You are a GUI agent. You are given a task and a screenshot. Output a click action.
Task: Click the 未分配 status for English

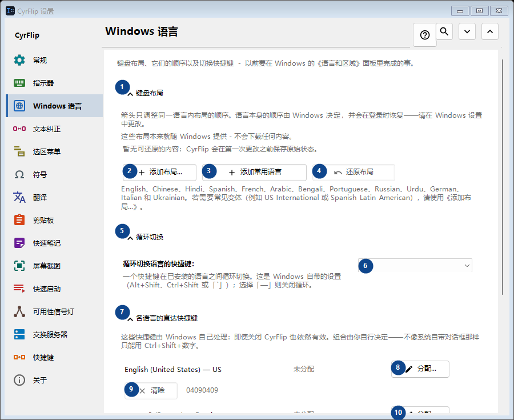coord(304,369)
